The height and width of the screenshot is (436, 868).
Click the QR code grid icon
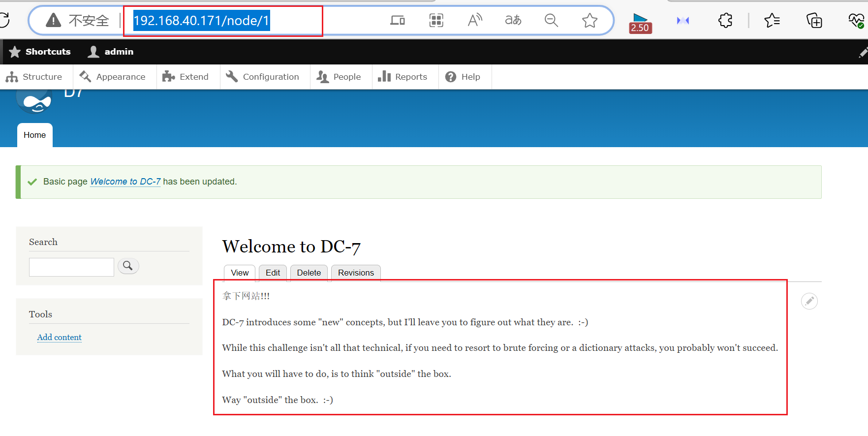pos(436,20)
